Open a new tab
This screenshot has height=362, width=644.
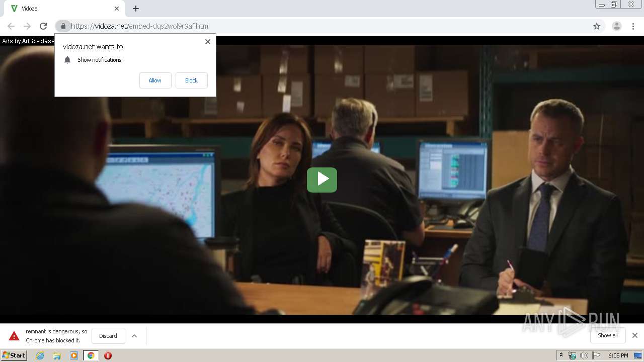pyautogui.click(x=136, y=9)
